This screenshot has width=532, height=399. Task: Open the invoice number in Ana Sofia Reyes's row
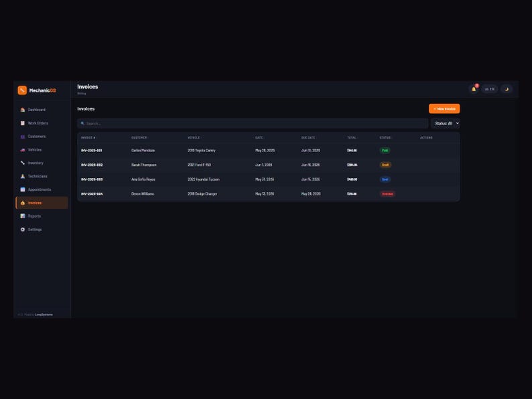coord(92,179)
